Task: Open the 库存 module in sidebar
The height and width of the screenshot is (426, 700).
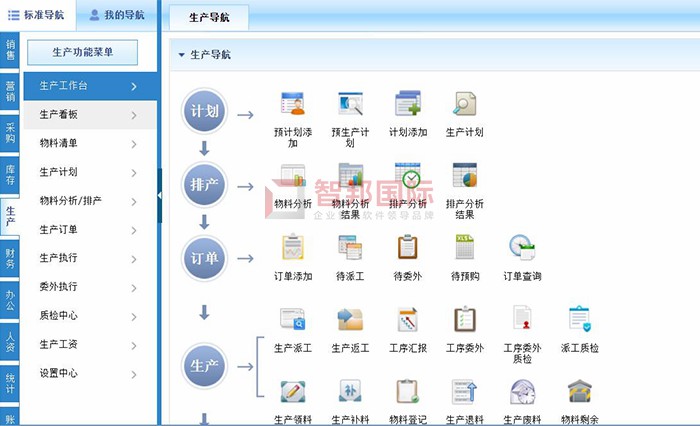Action: click(10, 175)
